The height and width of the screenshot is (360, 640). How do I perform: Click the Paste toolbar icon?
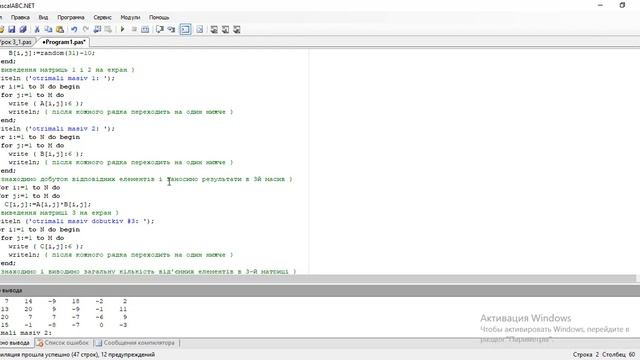tap(60, 29)
